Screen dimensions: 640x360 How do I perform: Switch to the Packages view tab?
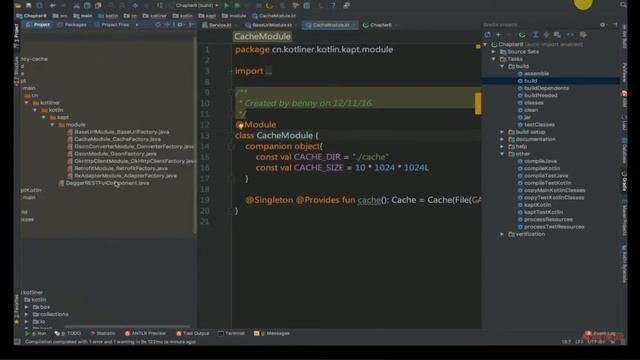(72, 25)
